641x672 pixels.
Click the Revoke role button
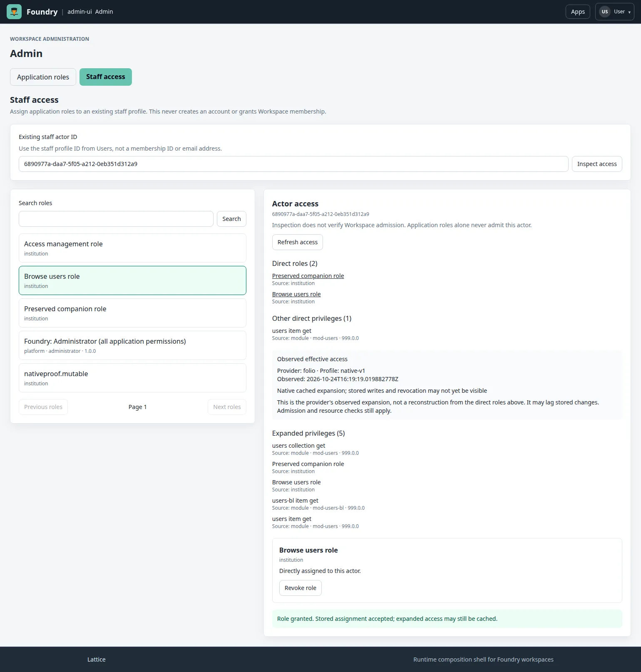coord(301,588)
